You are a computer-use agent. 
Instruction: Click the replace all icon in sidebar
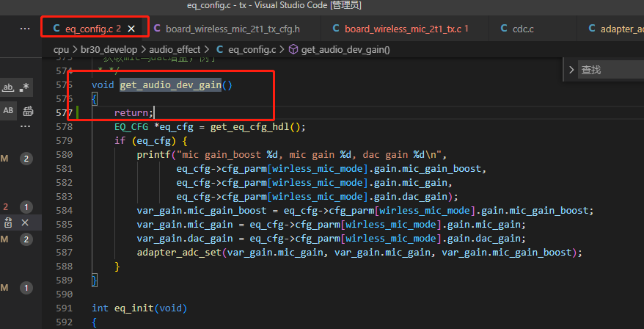point(28,111)
